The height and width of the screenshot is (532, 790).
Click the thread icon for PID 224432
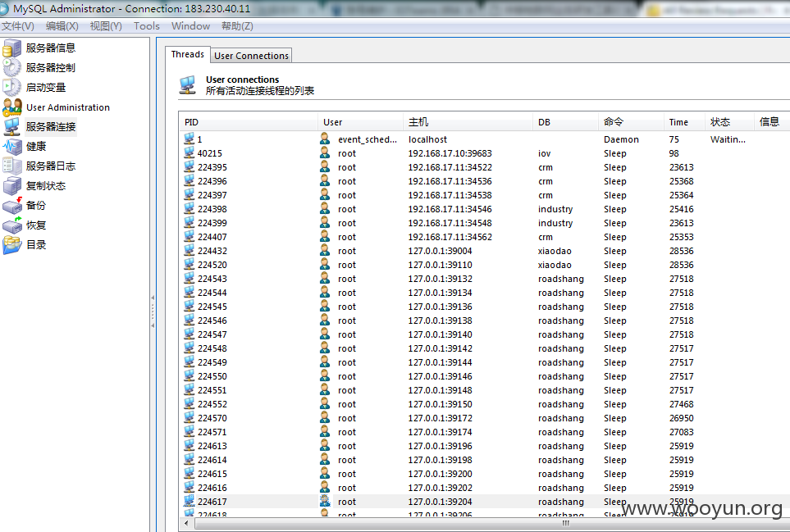[189, 251]
